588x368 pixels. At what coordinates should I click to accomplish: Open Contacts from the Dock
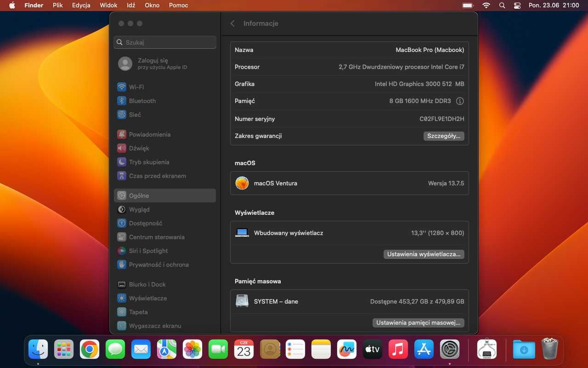pyautogui.click(x=270, y=350)
